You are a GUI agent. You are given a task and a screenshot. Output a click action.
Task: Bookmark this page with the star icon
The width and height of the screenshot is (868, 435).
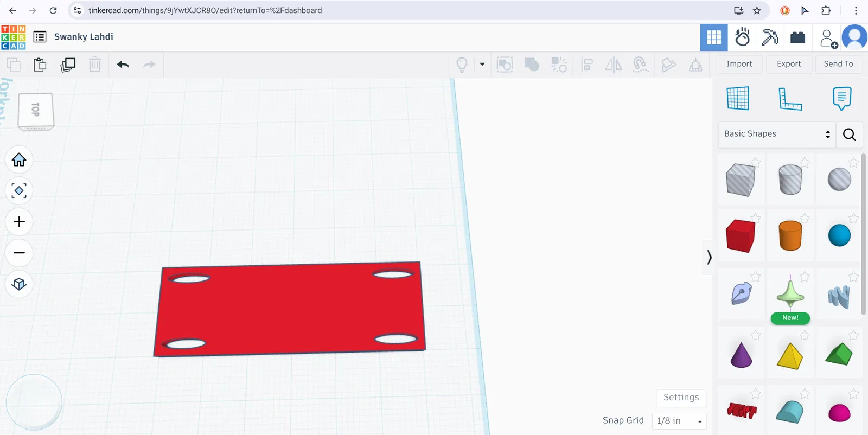click(x=757, y=10)
